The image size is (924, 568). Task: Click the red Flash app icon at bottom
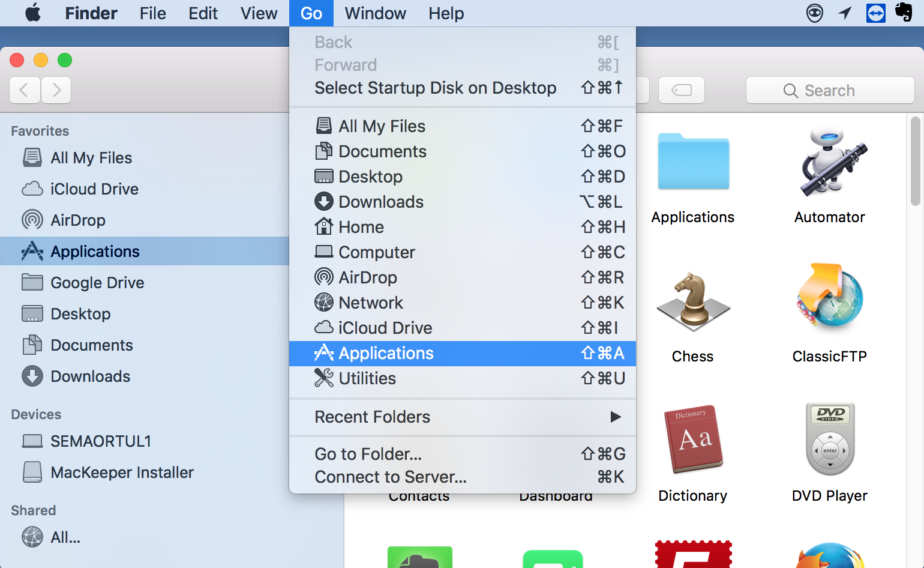coord(694,554)
